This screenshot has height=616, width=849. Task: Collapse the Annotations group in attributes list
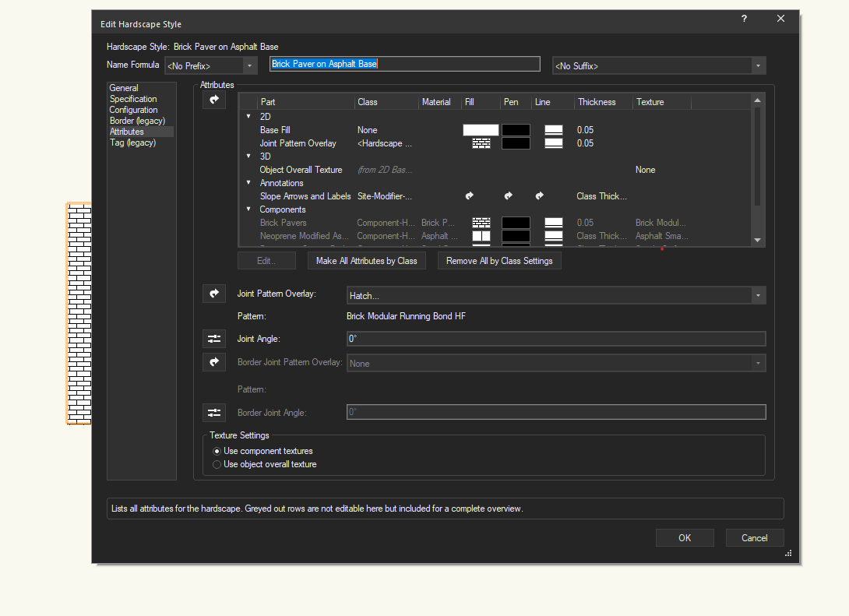(x=249, y=183)
